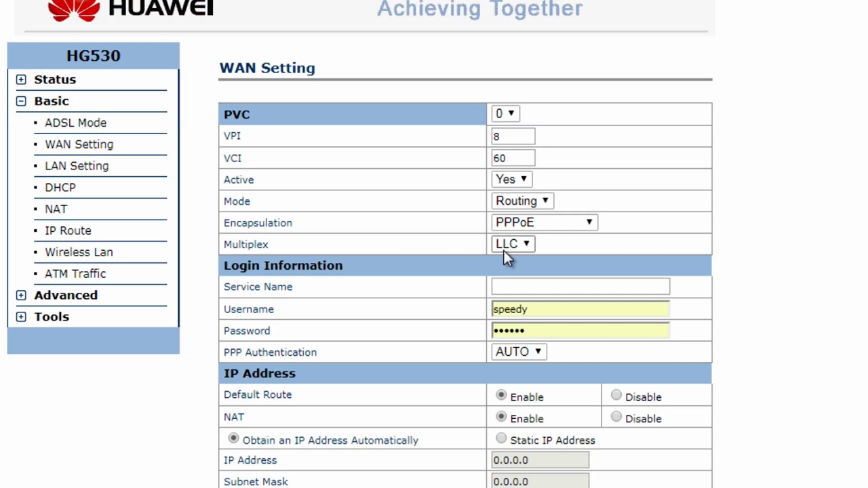Open the PPP Authentication AUTO dropdown
This screenshot has width=868, height=488.
[x=519, y=352]
